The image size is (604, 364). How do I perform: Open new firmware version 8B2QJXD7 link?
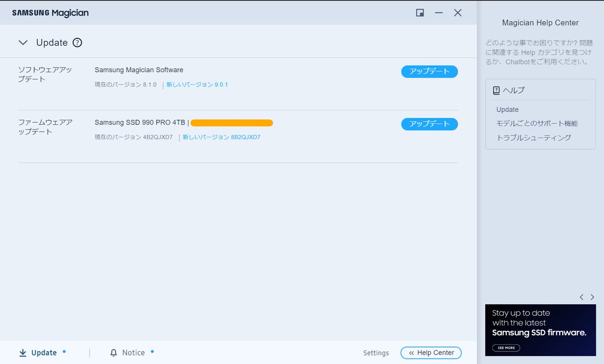coord(221,137)
